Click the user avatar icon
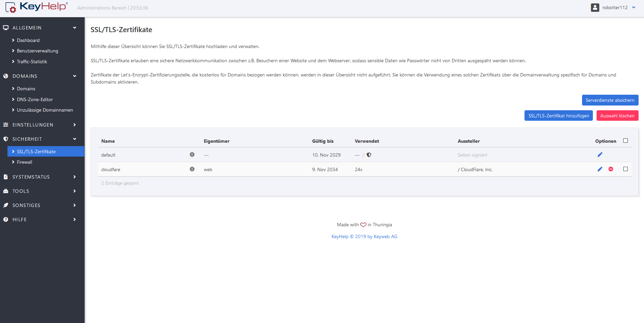The width and height of the screenshot is (644, 323). tap(595, 7)
